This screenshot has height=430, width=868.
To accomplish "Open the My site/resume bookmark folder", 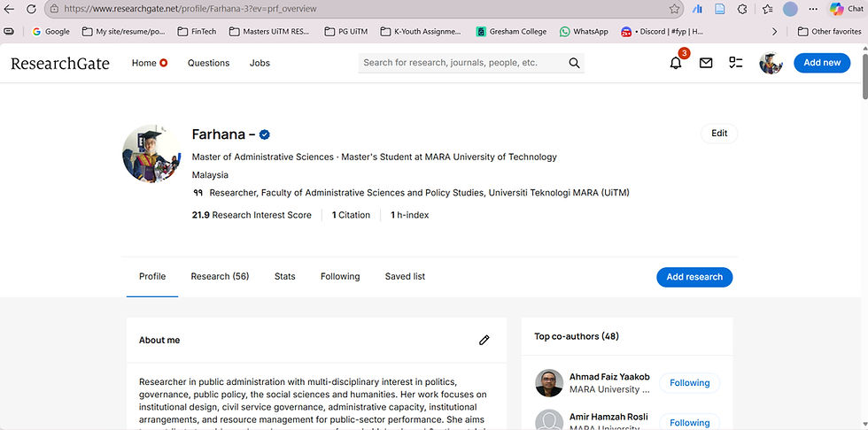I will [x=123, y=32].
